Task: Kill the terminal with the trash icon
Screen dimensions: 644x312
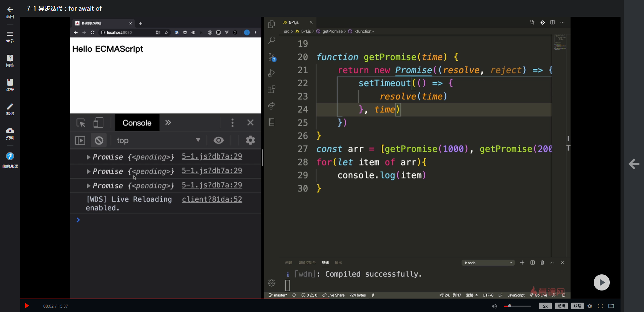Action: [542, 263]
